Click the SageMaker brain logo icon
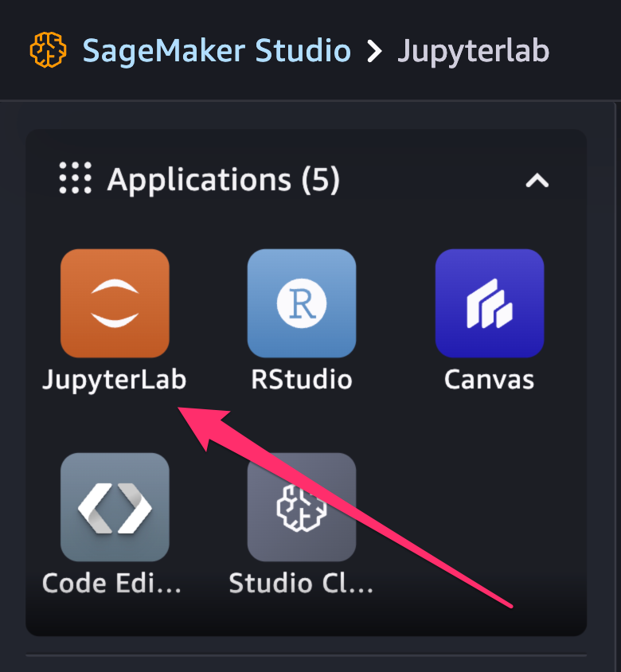This screenshot has width=621, height=672. pos(48,50)
